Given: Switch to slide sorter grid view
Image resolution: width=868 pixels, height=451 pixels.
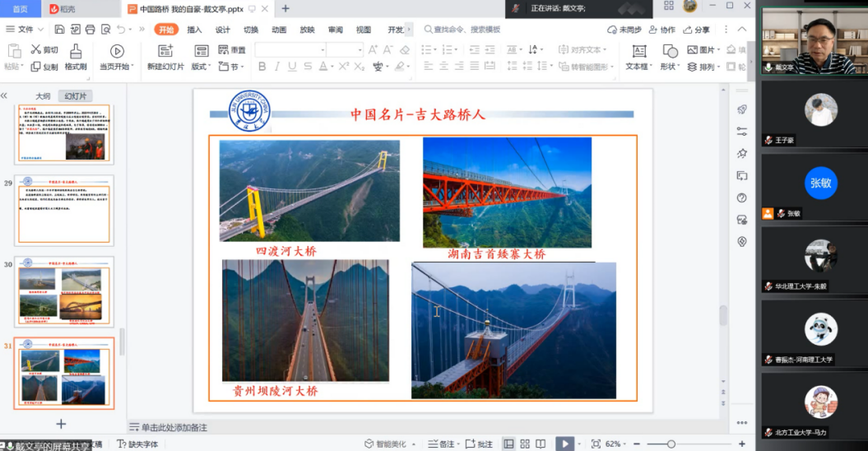Looking at the screenshot, I should tap(525, 444).
